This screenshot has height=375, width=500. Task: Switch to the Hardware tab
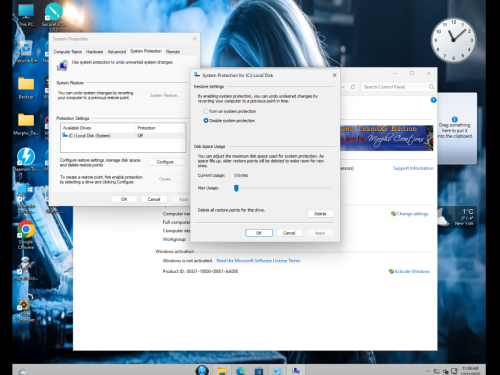coord(94,52)
